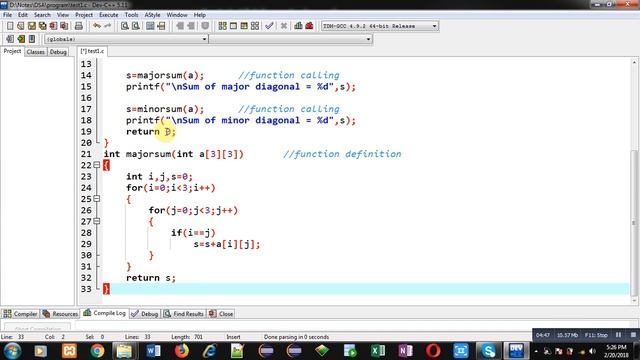Click the 'Done parsing in 0 seconds' status text
Screen dimensions: 640x360
coord(296,337)
